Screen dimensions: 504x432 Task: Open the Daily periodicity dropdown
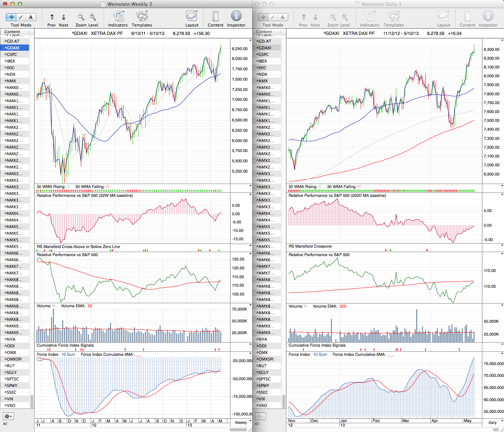point(494,422)
